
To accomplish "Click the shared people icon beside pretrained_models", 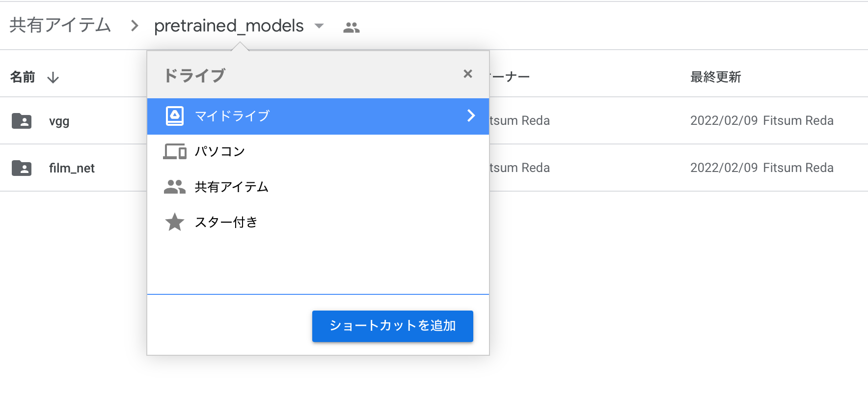I will tap(351, 28).
